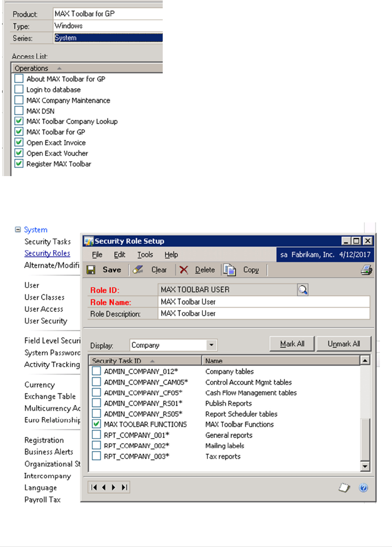392x547 pixels.
Task: Check ADMIN_COMPANY_012* task
Action: click(x=97, y=371)
